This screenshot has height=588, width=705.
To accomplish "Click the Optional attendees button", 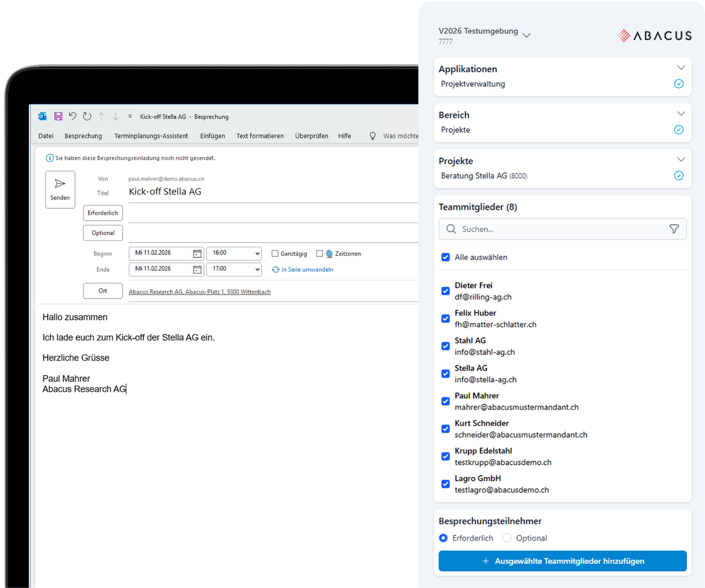I will (103, 233).
